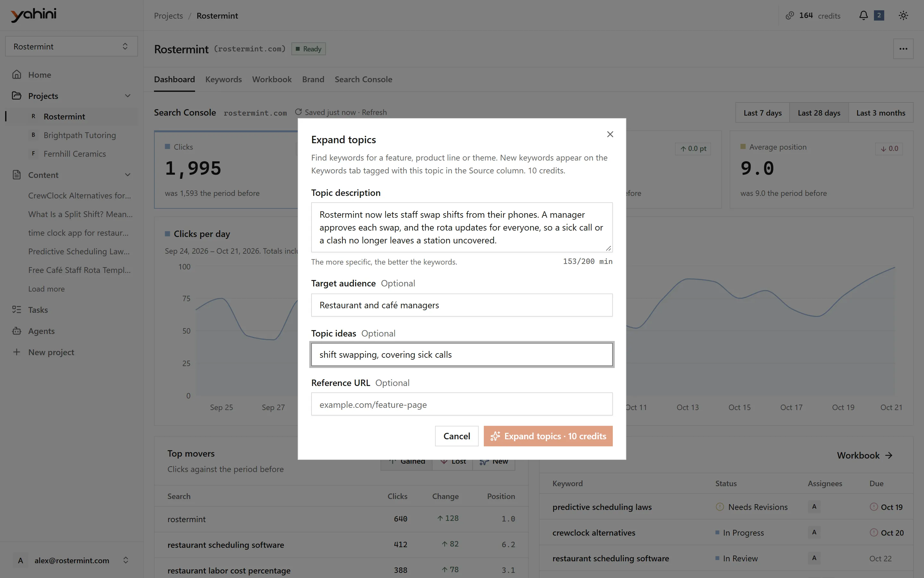Click the Projects folder icon

[16, 96]
